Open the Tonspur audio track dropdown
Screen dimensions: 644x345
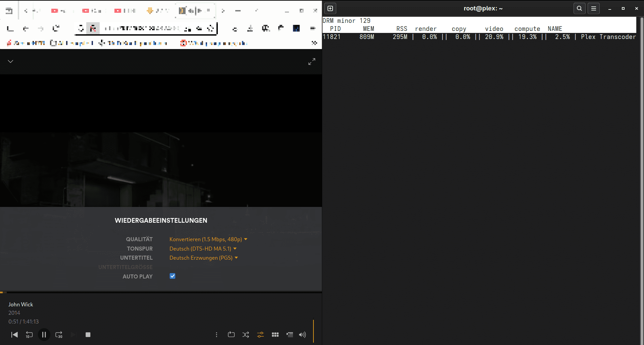(x=203, y=249)
